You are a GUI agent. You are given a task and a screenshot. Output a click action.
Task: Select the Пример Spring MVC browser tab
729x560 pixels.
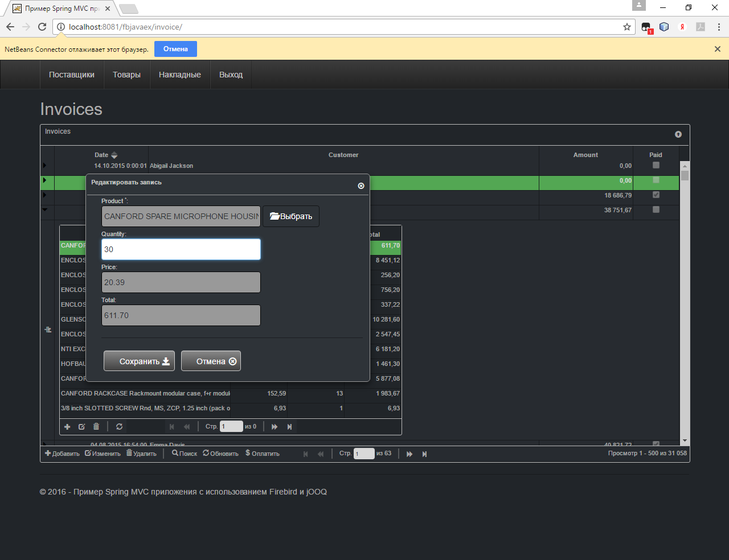[62, 9]
